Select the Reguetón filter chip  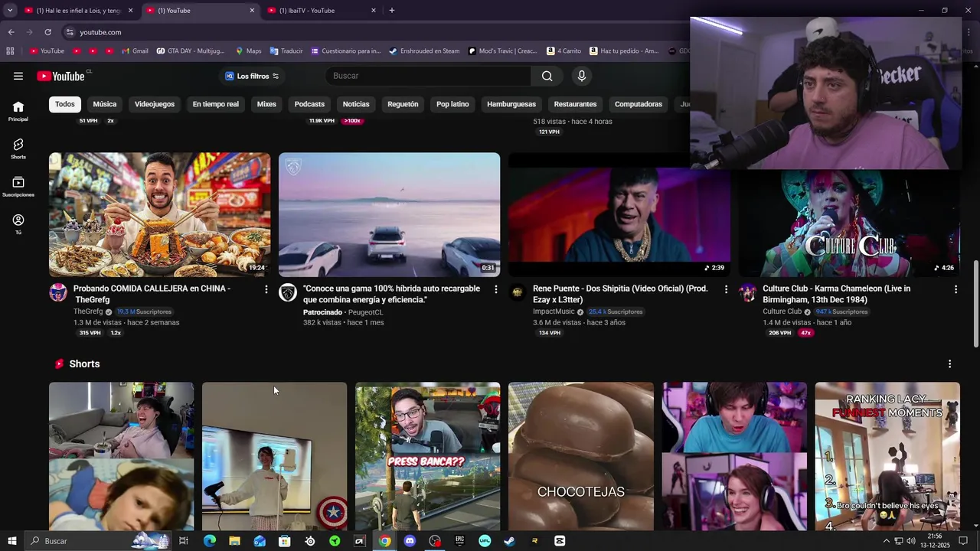(403, 104)
